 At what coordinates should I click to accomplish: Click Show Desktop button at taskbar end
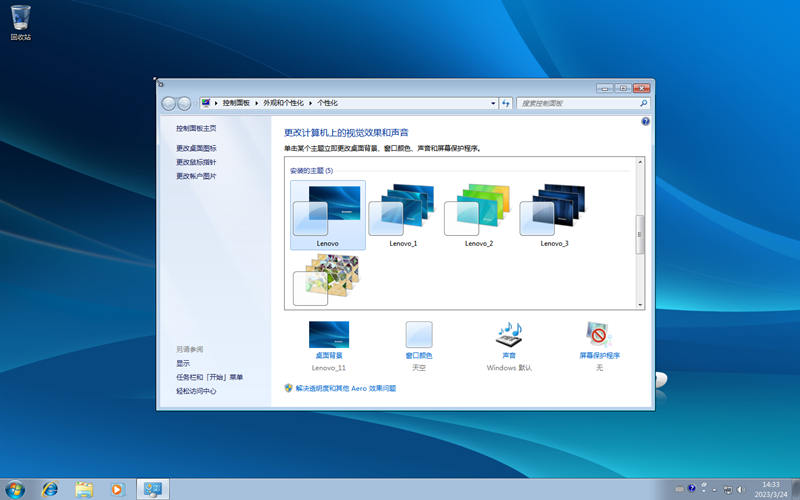[796, 489]
